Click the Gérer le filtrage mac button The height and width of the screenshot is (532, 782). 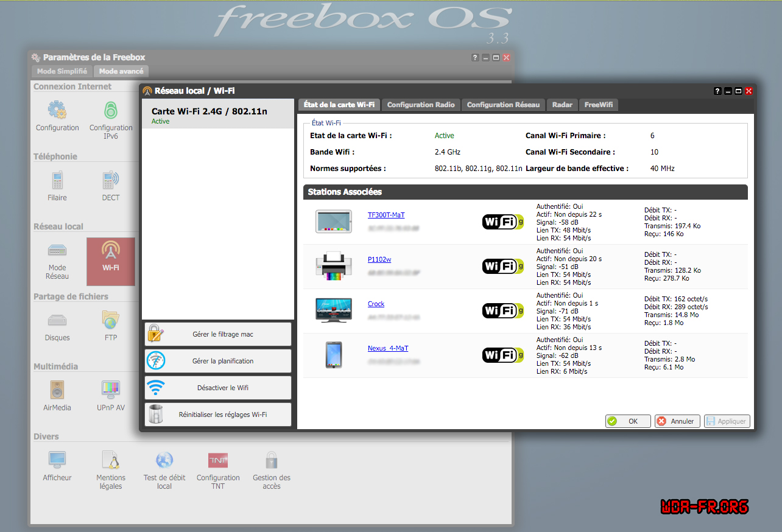[x=218, y=334]
